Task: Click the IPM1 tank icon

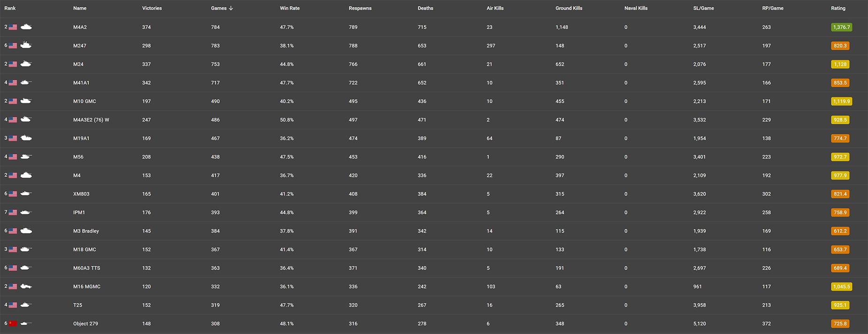Action: tap(26, 212)
